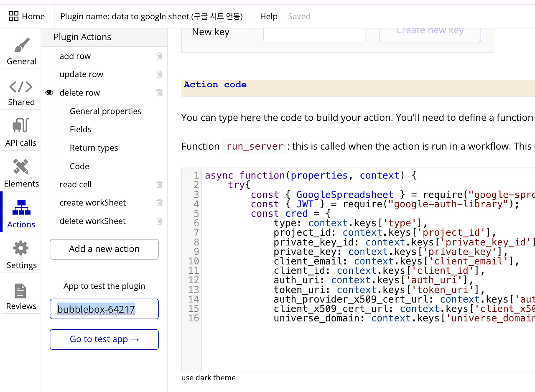The height and width of the screenshot is (392, 535).
Task: Jump to Fields section
Action: [81, 130]
